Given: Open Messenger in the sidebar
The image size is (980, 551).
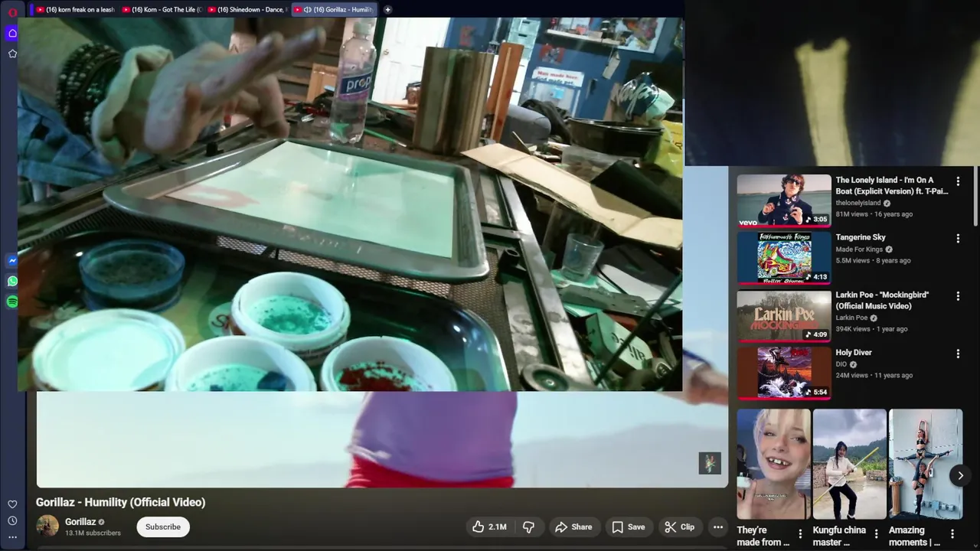Looking at the screenshot, I should [12, 261].
